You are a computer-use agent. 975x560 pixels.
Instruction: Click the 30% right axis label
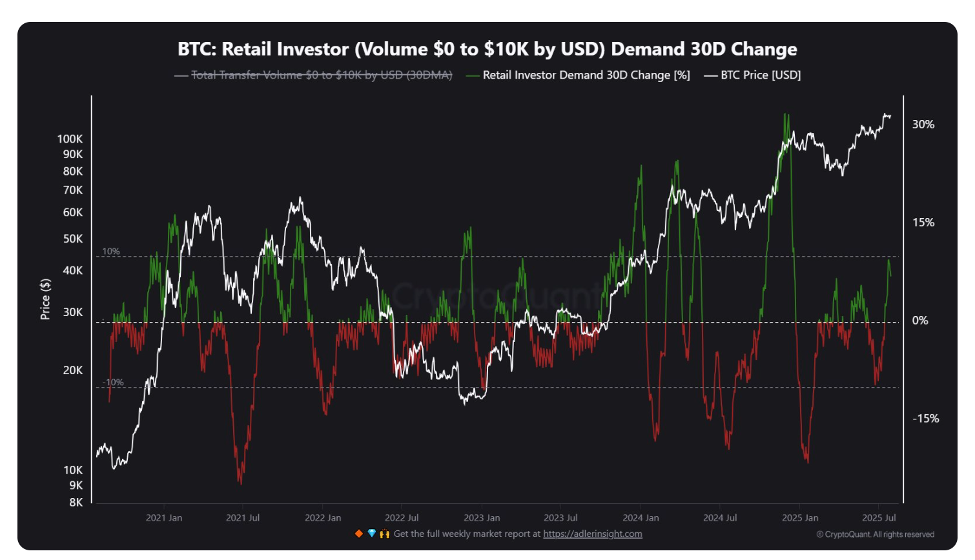click(923, 125)
